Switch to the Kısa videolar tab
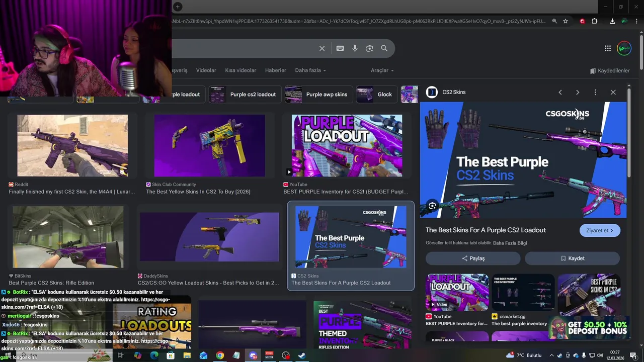The height and width of the screenshot is (362, 644). (x=240, y=70)
